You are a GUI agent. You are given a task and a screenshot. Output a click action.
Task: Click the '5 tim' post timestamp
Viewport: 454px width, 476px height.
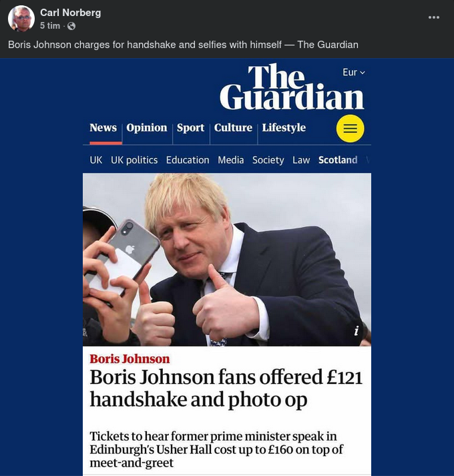tap(50, 26)
